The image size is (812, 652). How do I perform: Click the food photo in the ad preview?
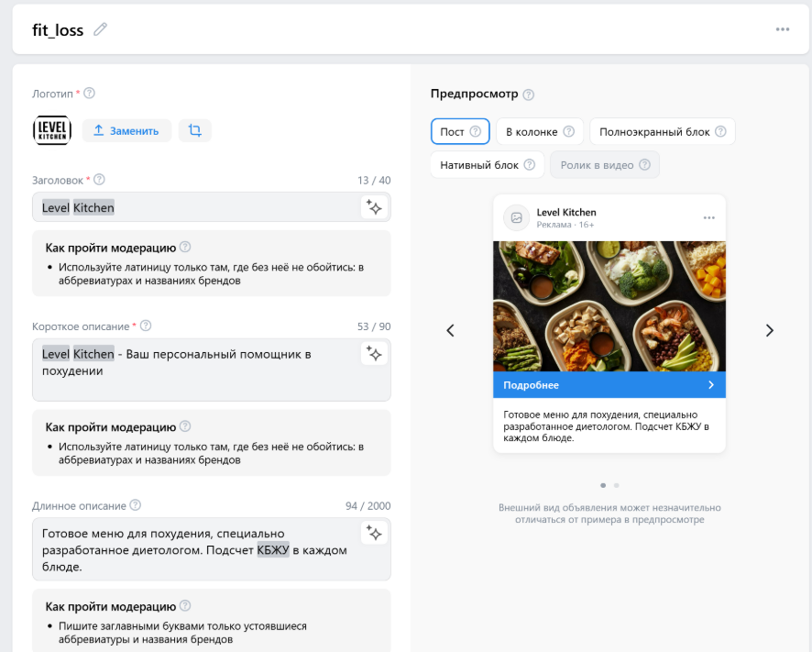click(609, 306)
